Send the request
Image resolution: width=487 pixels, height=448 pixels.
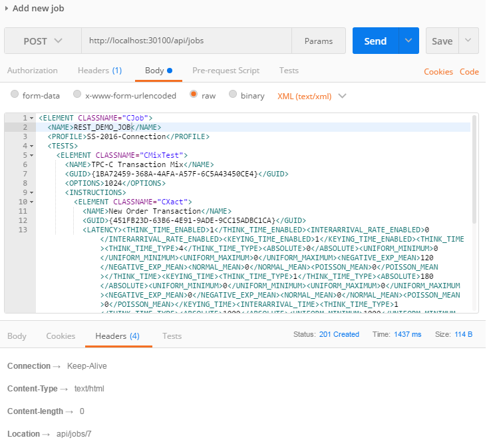pos(375,41)
